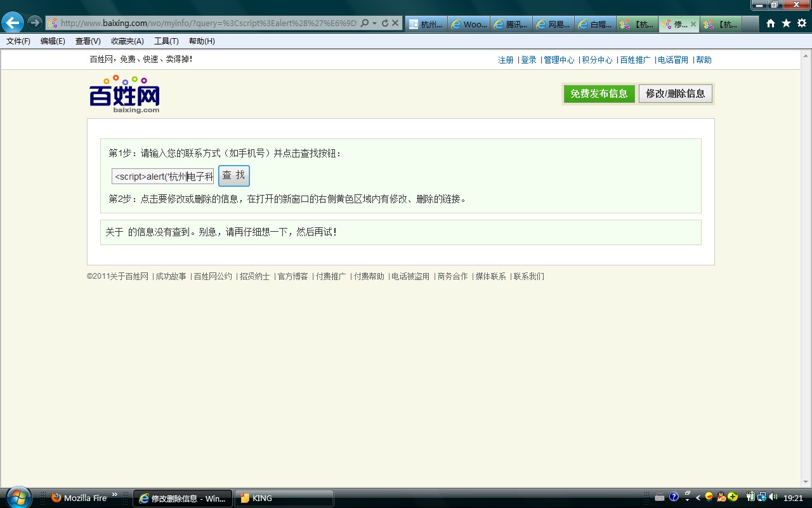Click the 百姓推广 link
Image resolution: width=812 pixels, height=508 pixels.
(x=635, y=60)
